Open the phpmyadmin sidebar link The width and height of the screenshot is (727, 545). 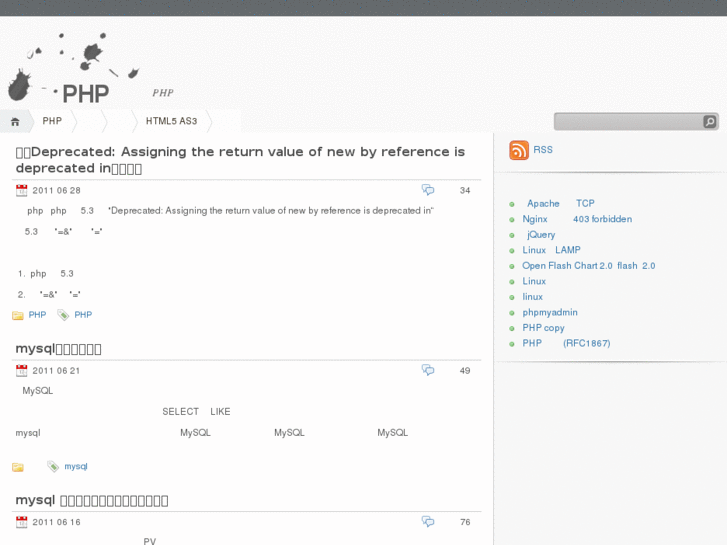550,313
